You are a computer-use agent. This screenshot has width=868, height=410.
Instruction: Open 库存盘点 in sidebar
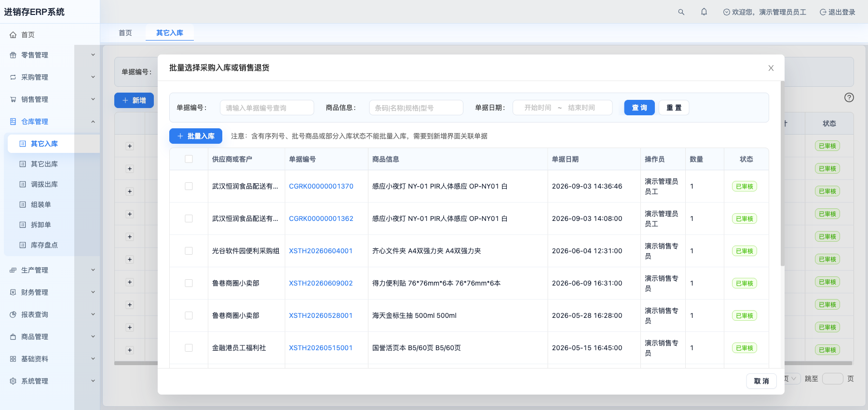point(44,245)
